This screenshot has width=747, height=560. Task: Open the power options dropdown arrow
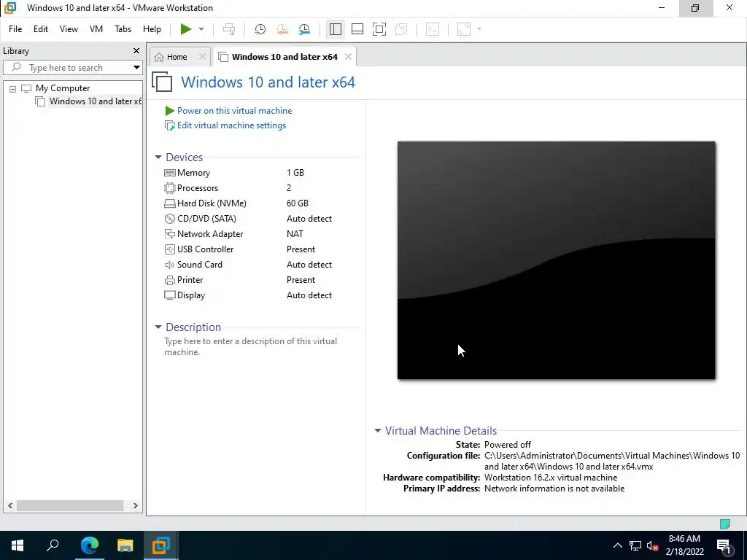[x=201, y=29]
